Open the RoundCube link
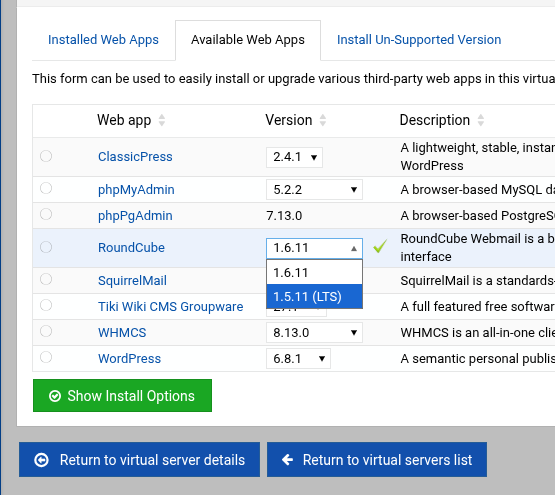 tap(131, 248)
